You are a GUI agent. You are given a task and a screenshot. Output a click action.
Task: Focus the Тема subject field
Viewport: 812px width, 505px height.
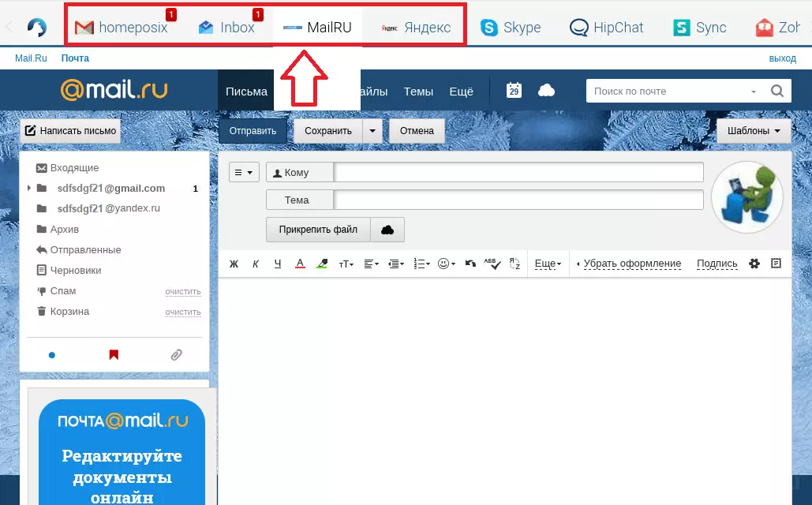[x=518, y=200]
